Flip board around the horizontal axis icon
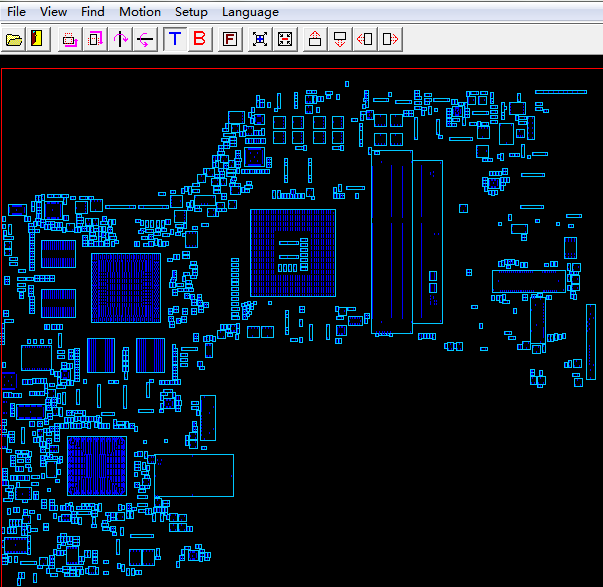Screen dimensions: 603x587 [145, 39]
